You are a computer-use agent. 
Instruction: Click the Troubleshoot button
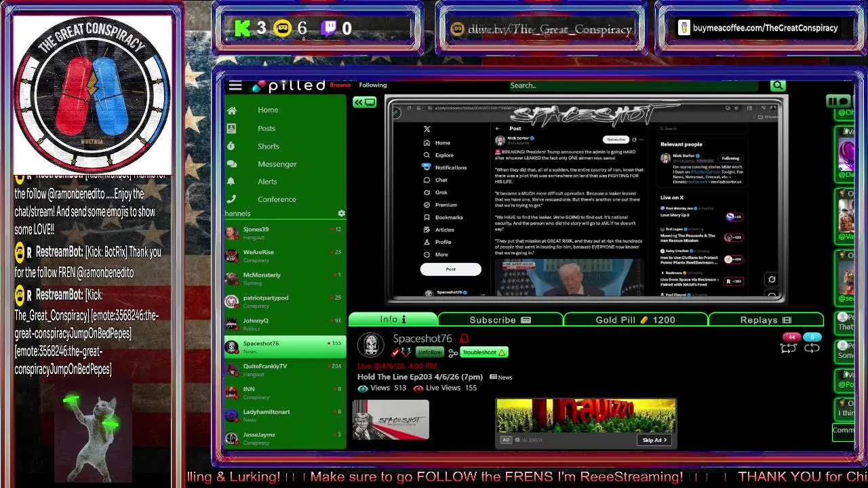483,352
